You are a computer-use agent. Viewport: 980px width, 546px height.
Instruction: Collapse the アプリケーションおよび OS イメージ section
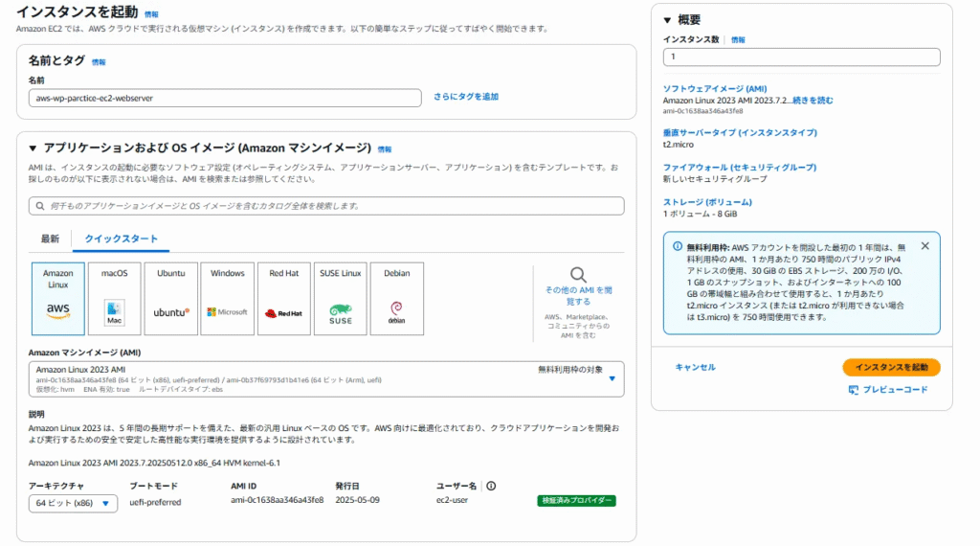click(33, 148)
